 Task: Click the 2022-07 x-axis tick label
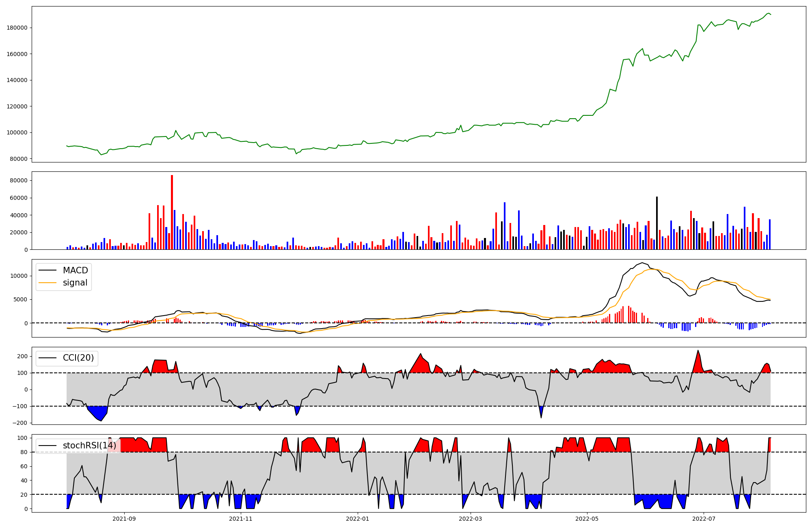703,519
